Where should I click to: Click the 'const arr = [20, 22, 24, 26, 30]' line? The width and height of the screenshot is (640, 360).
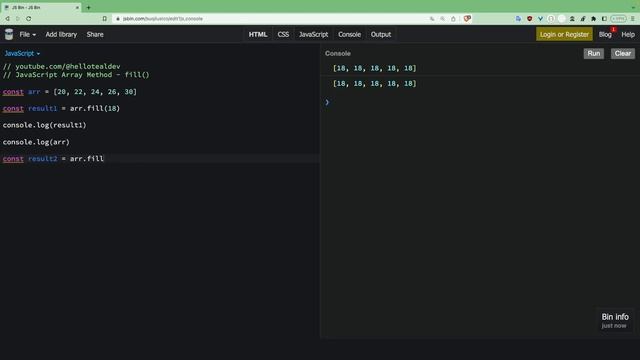pos(70,92)
